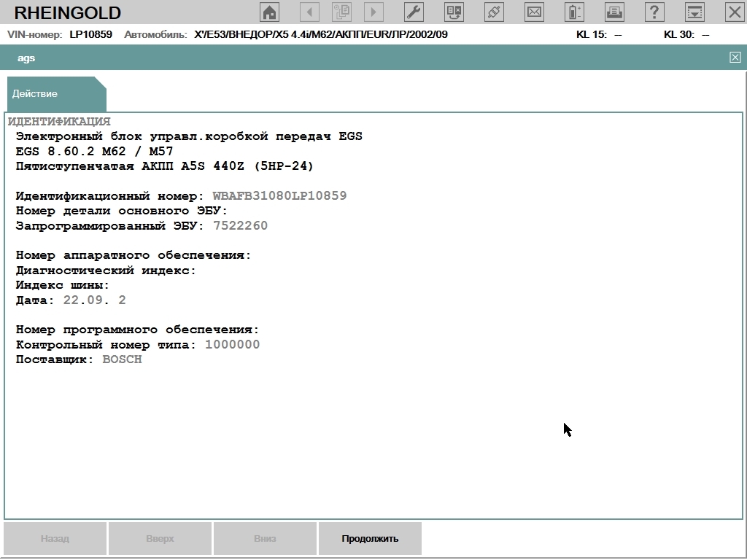This screenshot has height=560, width=747.
Task: Click the back arrow toolbar icon
Action: click(310, 12)
